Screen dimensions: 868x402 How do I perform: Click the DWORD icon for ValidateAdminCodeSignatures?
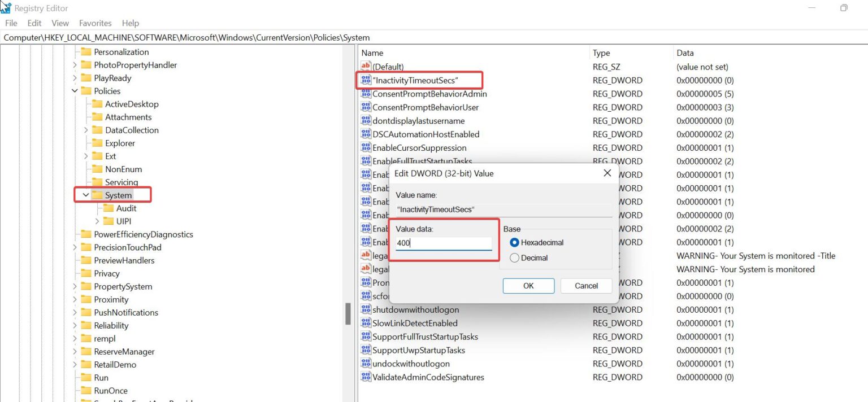[366, 377]
